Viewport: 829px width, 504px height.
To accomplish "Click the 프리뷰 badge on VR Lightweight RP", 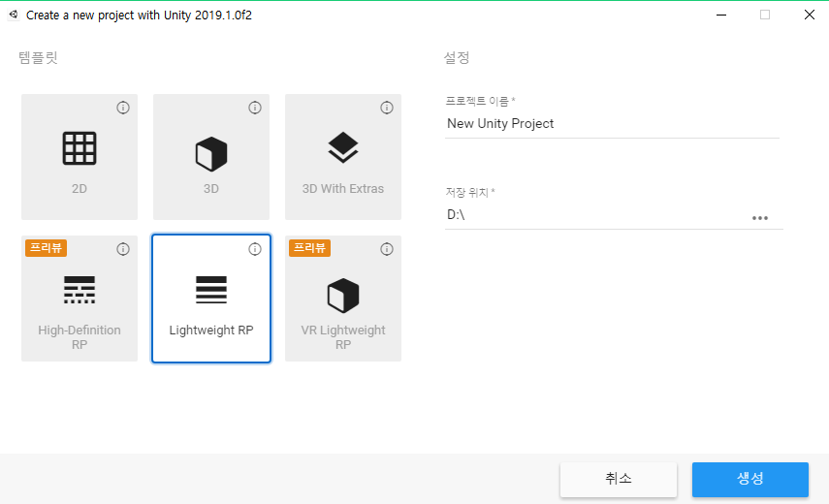I will 310,248.
